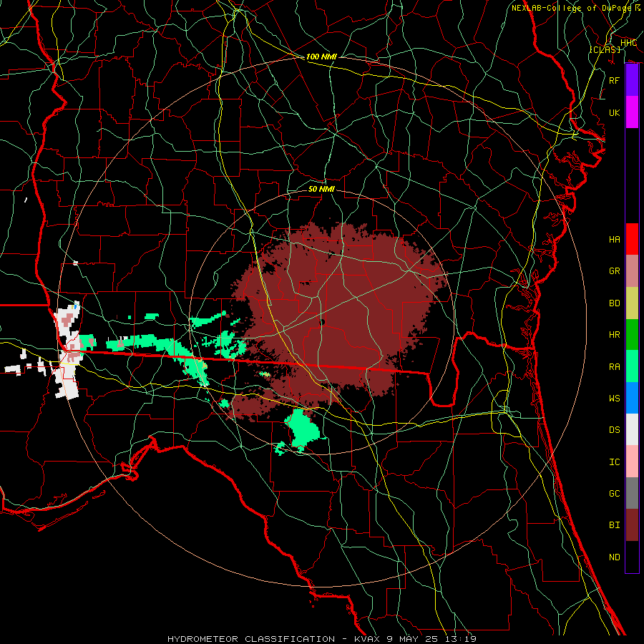This screenshot has width=644, height=644.
Task: Pick the dark green HR heavy rain swatch
Action: pyautogui.click(x=632, y=335)
